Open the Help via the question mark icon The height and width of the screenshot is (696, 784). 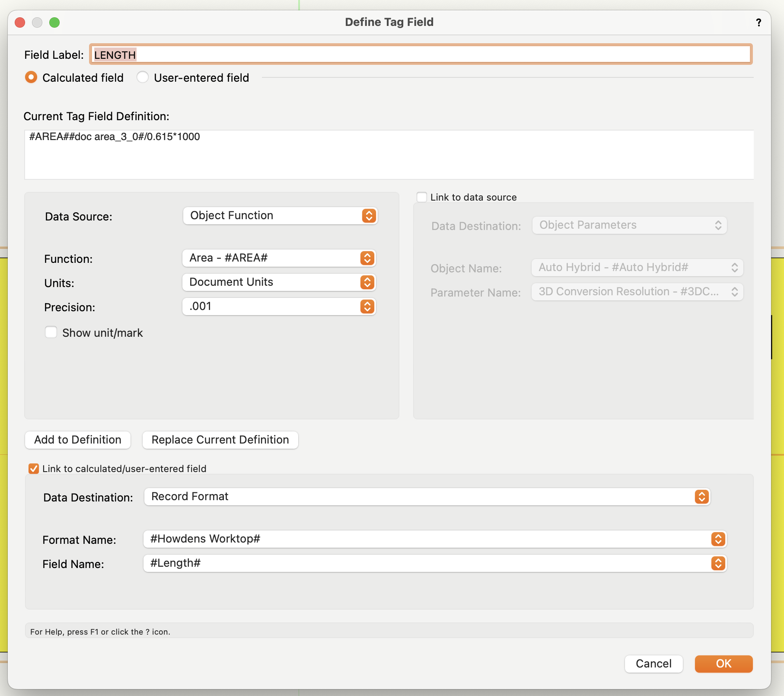coord(759,22)
